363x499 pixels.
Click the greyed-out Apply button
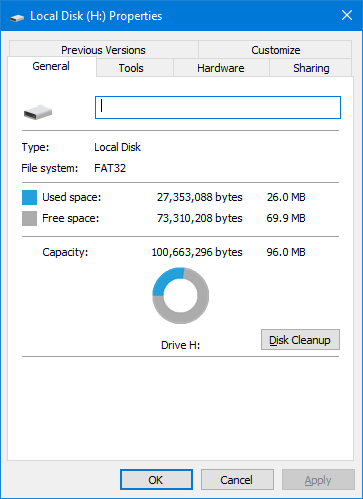coord(318,480)
